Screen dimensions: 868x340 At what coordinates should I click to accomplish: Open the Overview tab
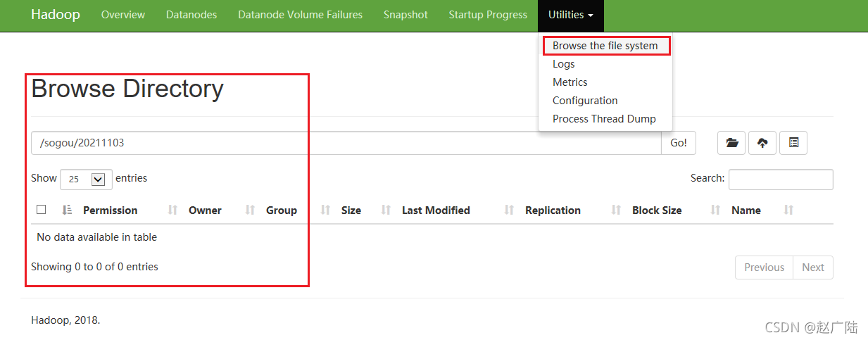123,15
